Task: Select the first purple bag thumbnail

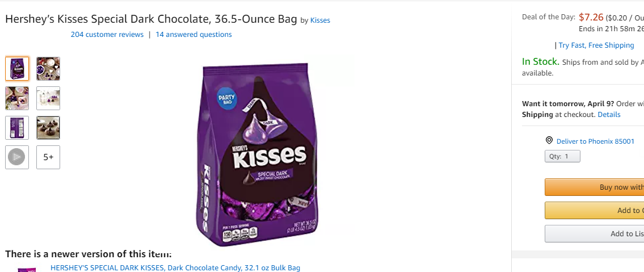Action: pos(17,69)
